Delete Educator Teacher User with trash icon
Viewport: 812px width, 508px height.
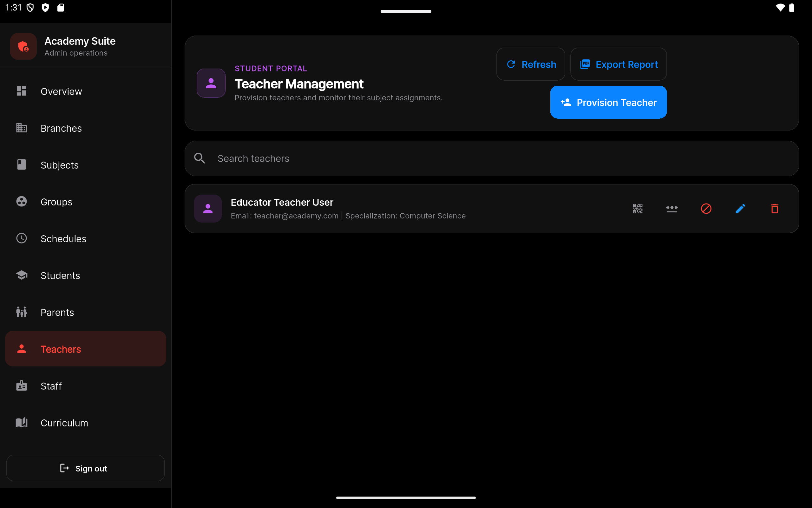pyautogui.click(x=775, y=209)
